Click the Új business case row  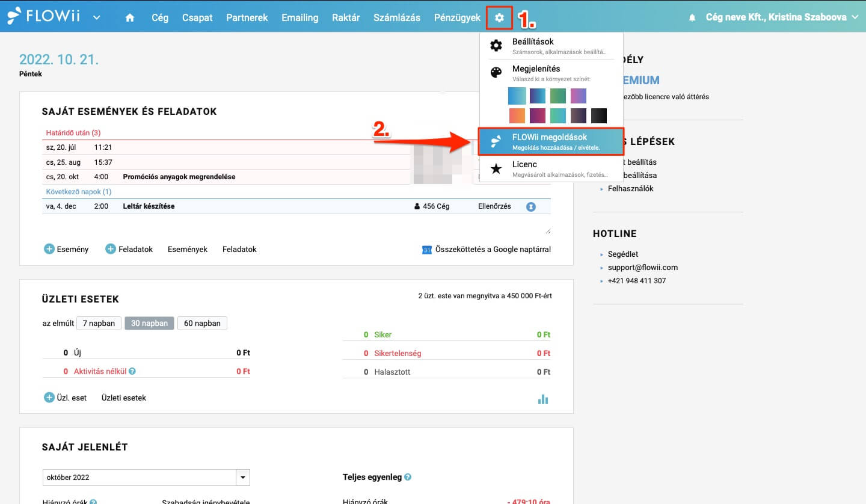click(x=146, y=353)
